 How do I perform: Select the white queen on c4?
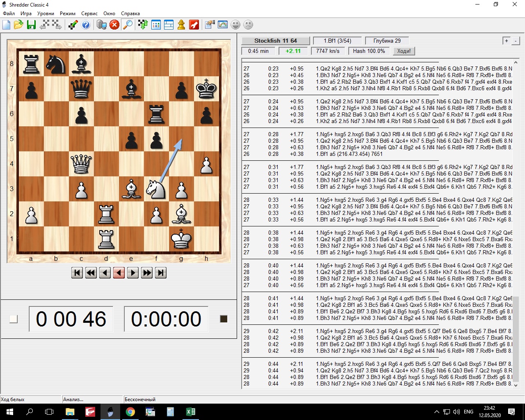click(x=81, y=164)
